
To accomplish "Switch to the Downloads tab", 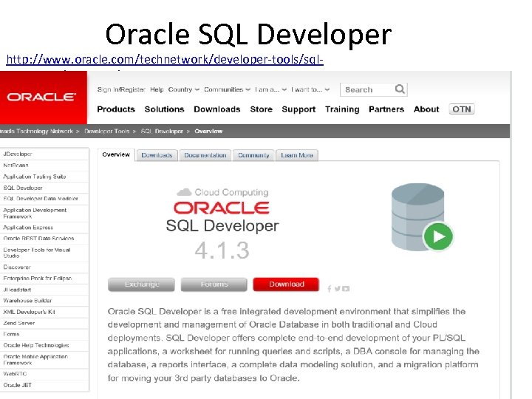I will (157, 155).
